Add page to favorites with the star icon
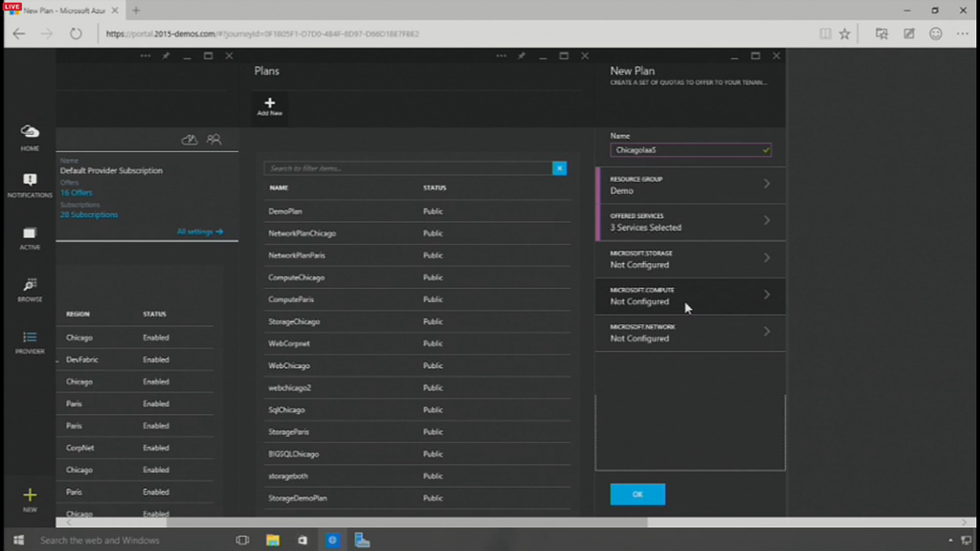The height and width of the screenshot is (551, 980). (x=845, y=33)
